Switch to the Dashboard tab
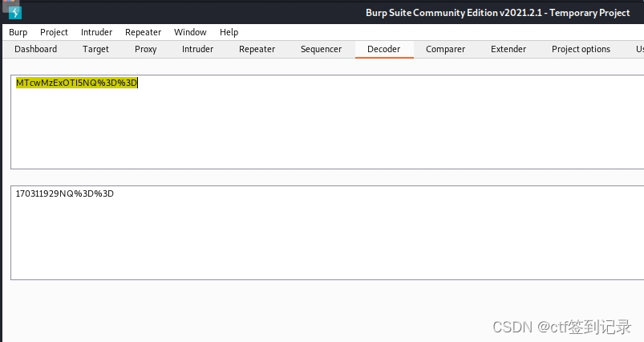The image size is (644, 342). [x=36, y=49]
